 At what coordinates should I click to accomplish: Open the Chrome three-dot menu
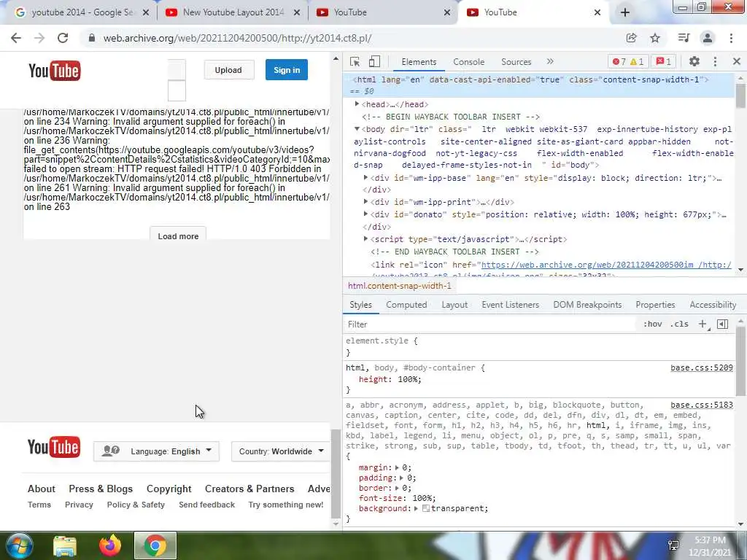click(731, 38)
